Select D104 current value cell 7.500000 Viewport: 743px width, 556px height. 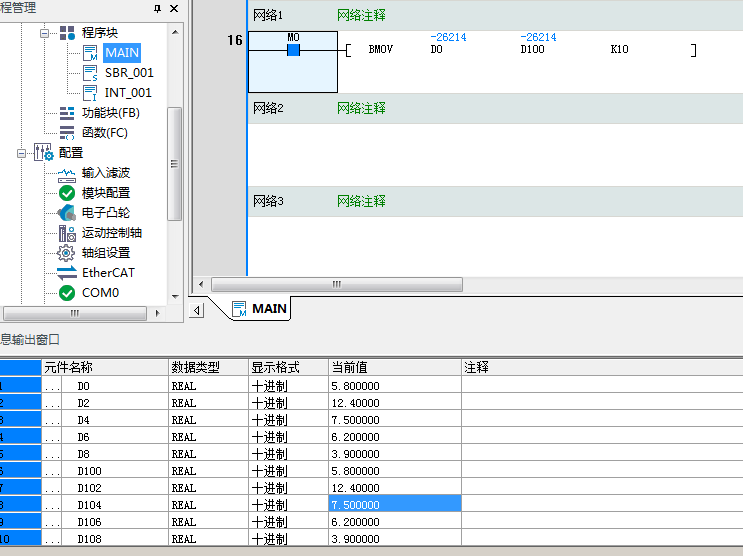point(394,505)
